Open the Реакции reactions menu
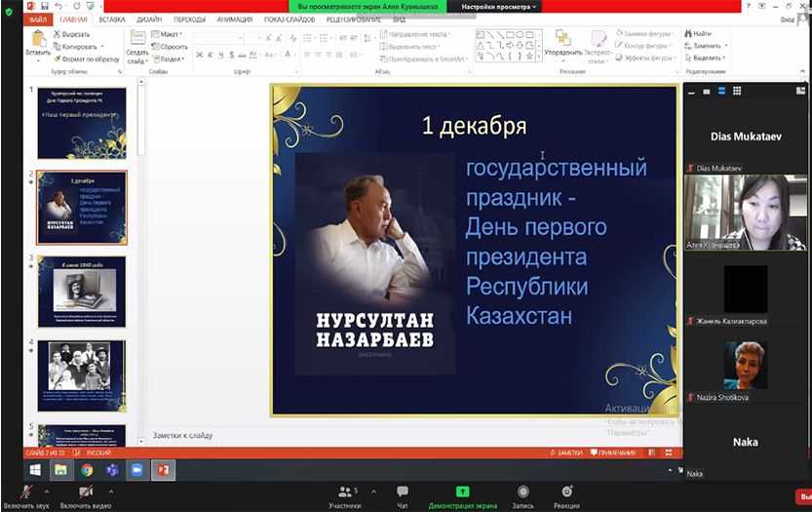Screen dimensions: 812x512 click(566, 493)
